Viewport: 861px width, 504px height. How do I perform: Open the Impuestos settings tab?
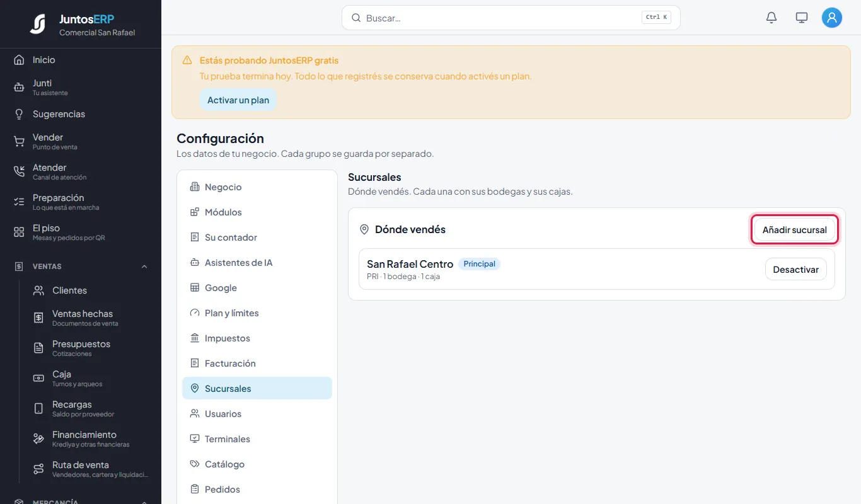(x=257, y=338)
